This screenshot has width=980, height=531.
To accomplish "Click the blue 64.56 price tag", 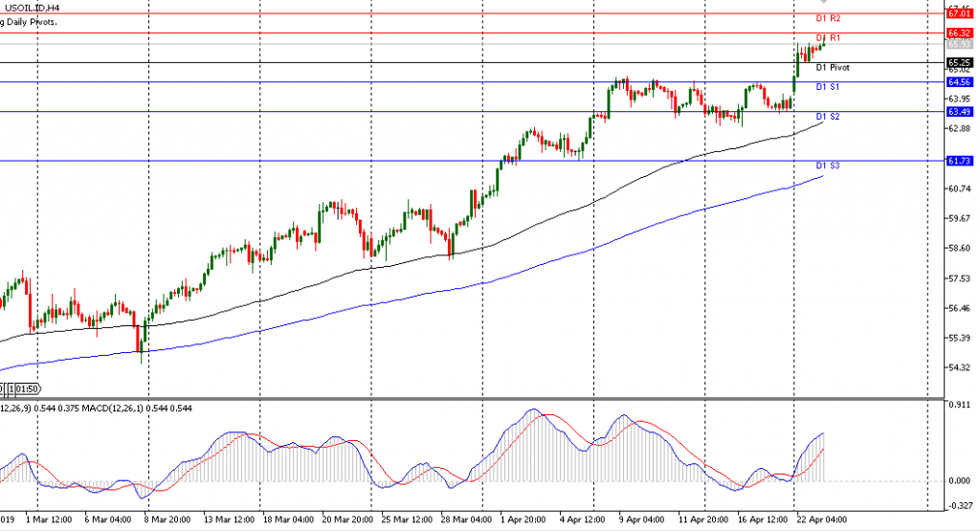I will tap(959, 82).
